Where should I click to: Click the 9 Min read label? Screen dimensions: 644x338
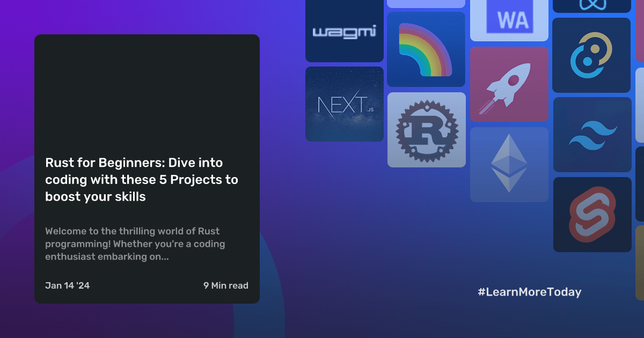[225, 285]
